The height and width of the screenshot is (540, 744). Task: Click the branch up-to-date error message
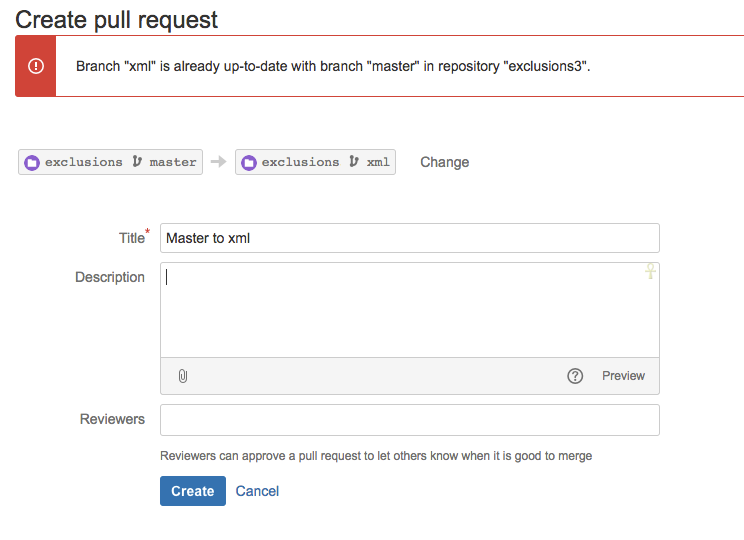[333, 66]
